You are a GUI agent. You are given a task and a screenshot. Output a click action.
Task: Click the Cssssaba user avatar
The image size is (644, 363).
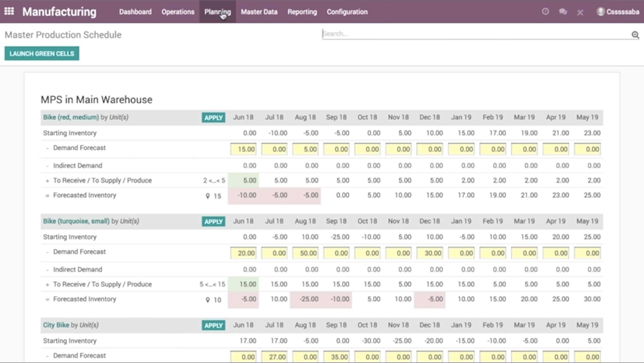(600, 12)
